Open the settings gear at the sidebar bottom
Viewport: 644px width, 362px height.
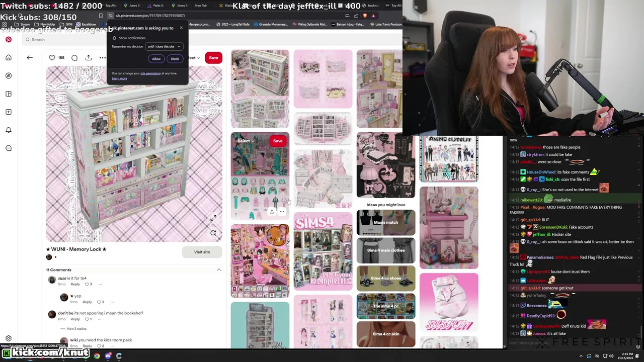click(9, 339)
